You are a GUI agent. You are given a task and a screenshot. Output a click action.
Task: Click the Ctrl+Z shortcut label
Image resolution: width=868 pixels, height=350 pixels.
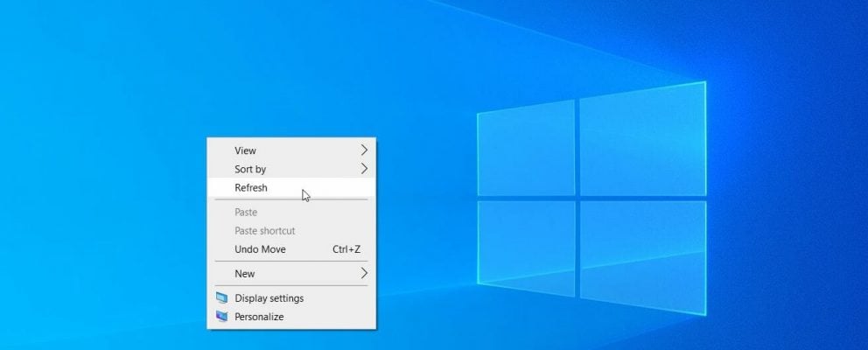346,249
